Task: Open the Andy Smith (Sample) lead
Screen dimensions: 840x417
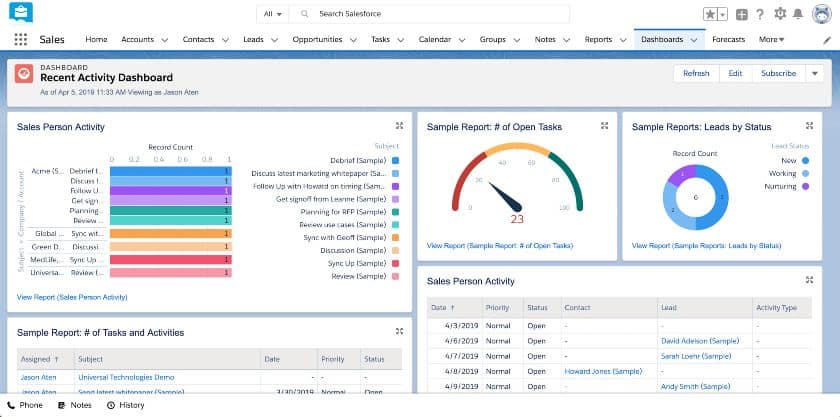Action: [x=695, y=386]
